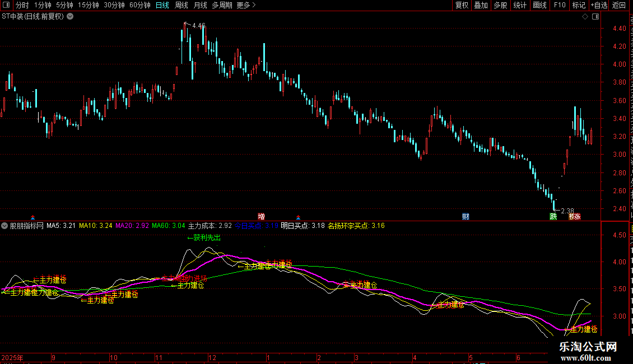Image resolution: width=633 pixels, height=364 pixels.
Task: Click the 名扬环宇买点: 3.16 label
Action: pos(356,226)
